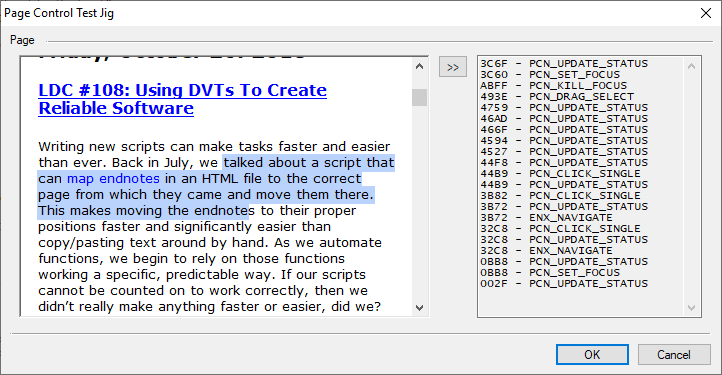Image resolution: width=722 pixels, height=375 pixels.
Task: Select log line 3B72 ENX_NAVIGATE
Action: coord(547,218)
